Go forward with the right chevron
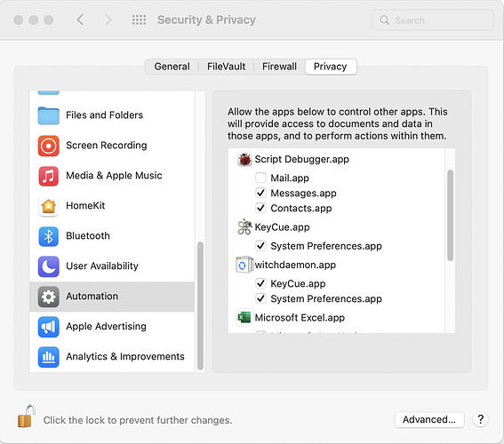 click(x=108, y=20)
